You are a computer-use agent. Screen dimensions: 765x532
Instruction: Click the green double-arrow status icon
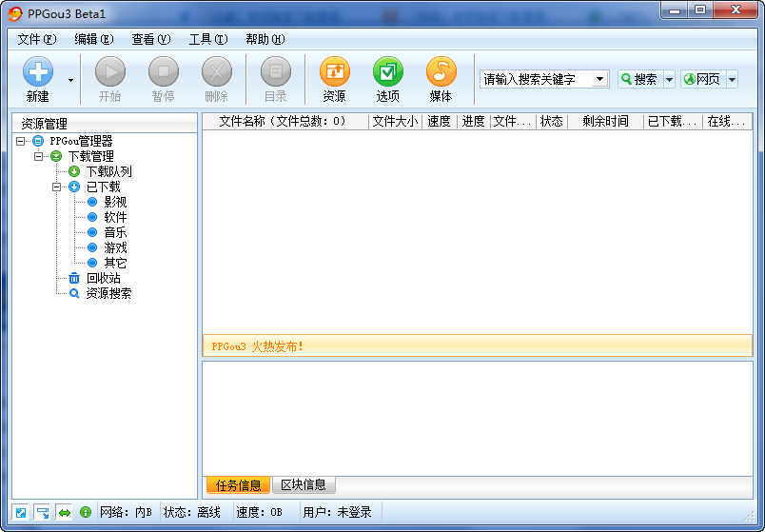coord(65,512)
